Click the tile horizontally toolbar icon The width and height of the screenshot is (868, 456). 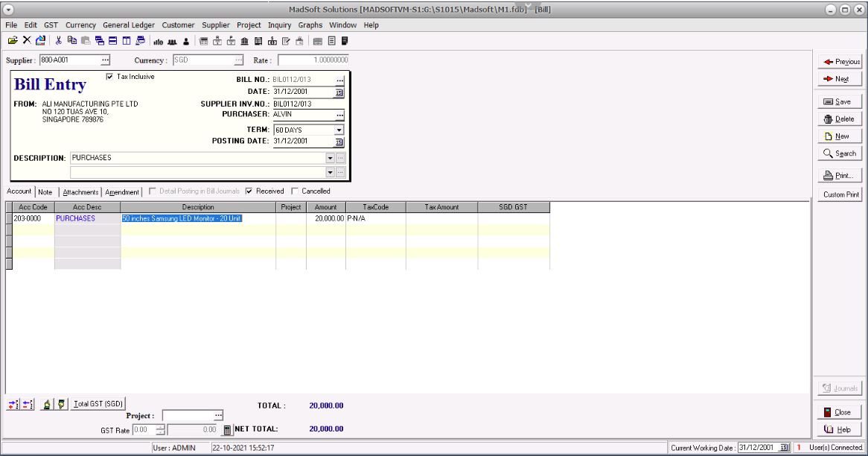pyautogui.click(x=113, y=40)
